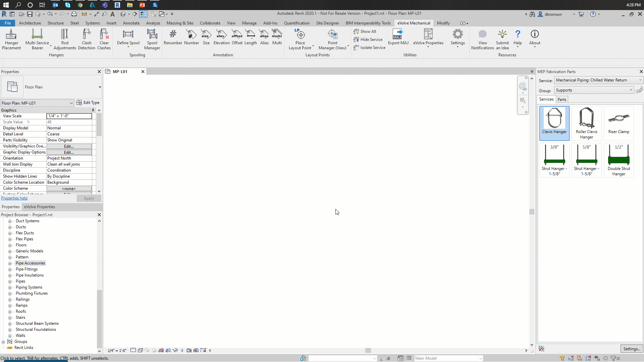The height and width of the screenshot is (362, 644).
Task: Select the Double Strut Hanger part
Action: 619,160
